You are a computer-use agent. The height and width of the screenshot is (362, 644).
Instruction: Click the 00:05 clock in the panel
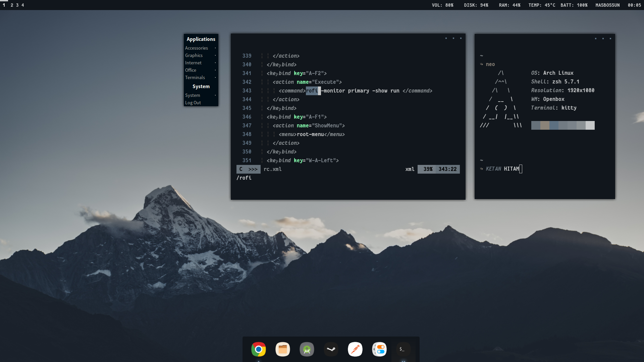pos(634,5)
